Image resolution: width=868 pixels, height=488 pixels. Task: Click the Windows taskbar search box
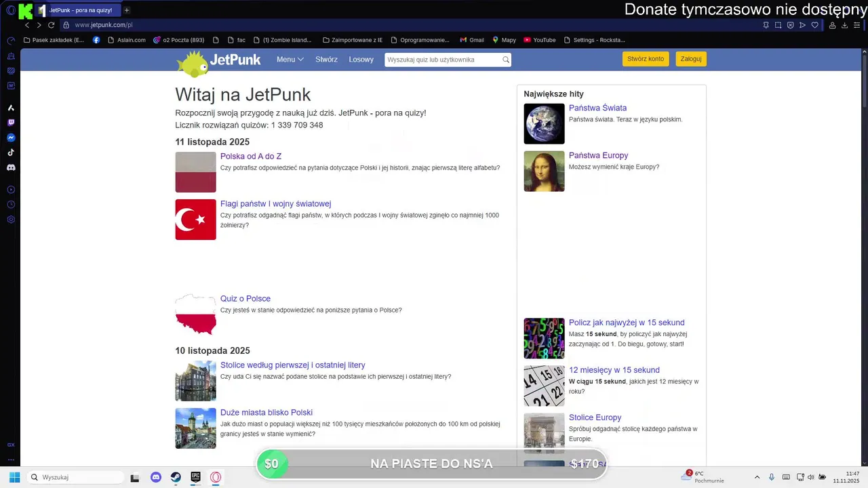tap(75, 477)
